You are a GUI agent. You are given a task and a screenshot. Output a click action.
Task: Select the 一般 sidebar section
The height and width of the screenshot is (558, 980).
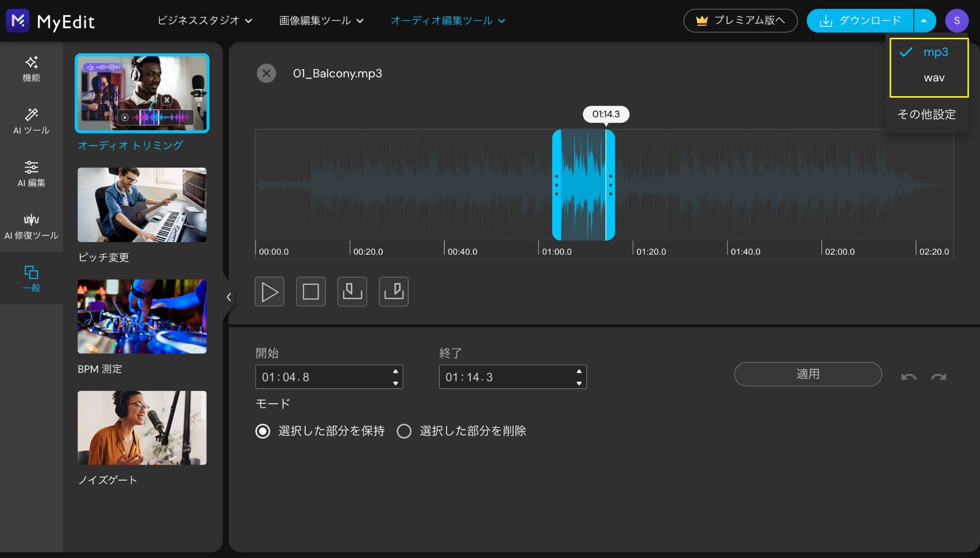(x=31, y=278)
